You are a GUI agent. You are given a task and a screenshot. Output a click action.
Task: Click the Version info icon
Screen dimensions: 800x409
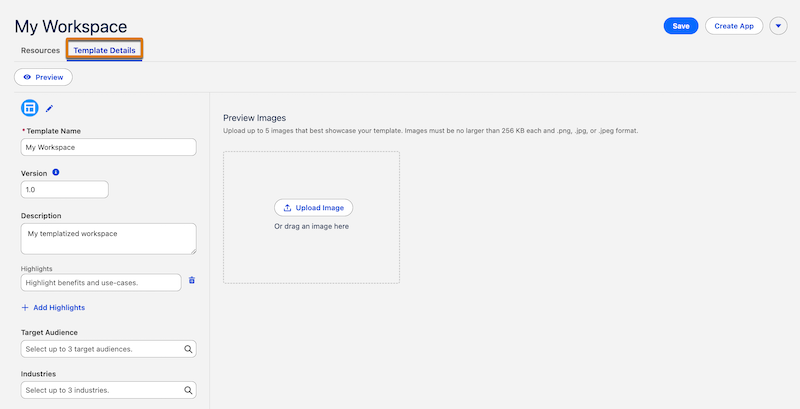click(x=56, y=172)
